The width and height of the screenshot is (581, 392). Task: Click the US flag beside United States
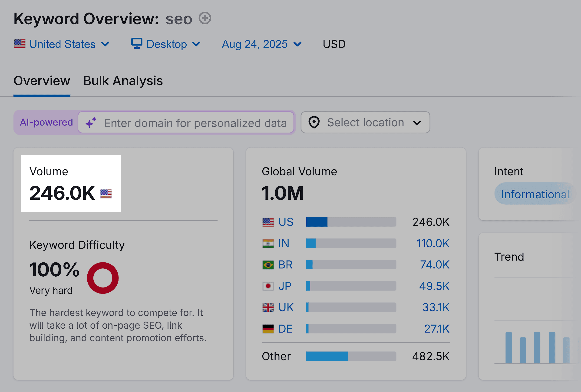click(20, 44)
